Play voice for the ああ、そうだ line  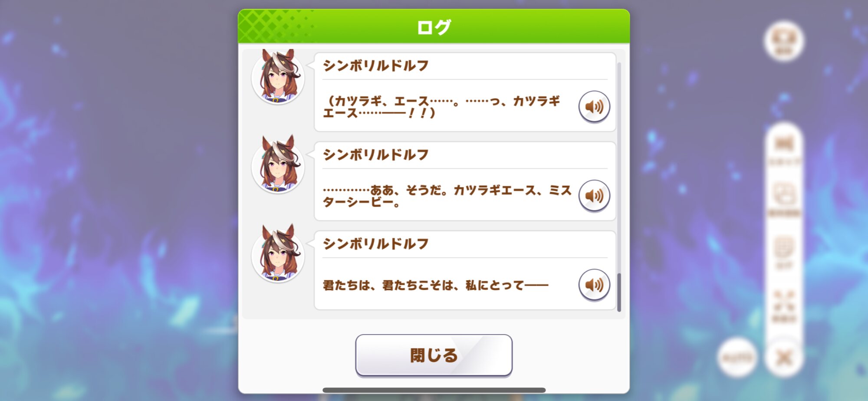594,196
